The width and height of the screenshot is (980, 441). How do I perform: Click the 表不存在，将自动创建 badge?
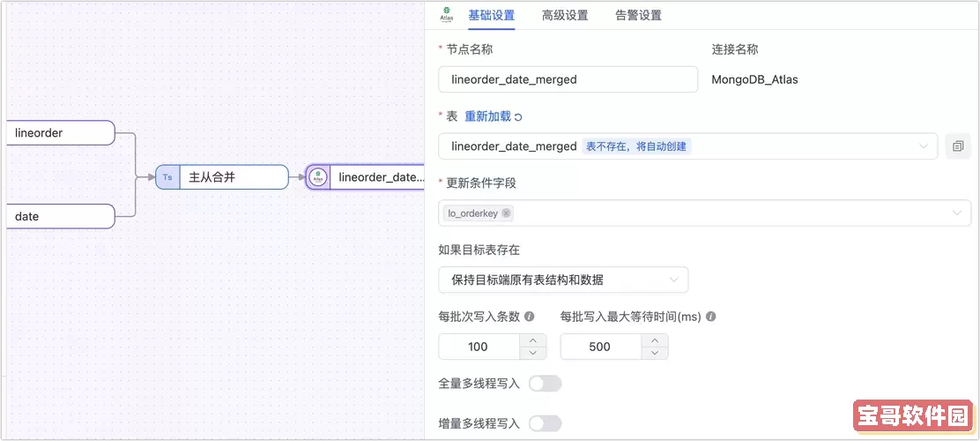[636, 146]
